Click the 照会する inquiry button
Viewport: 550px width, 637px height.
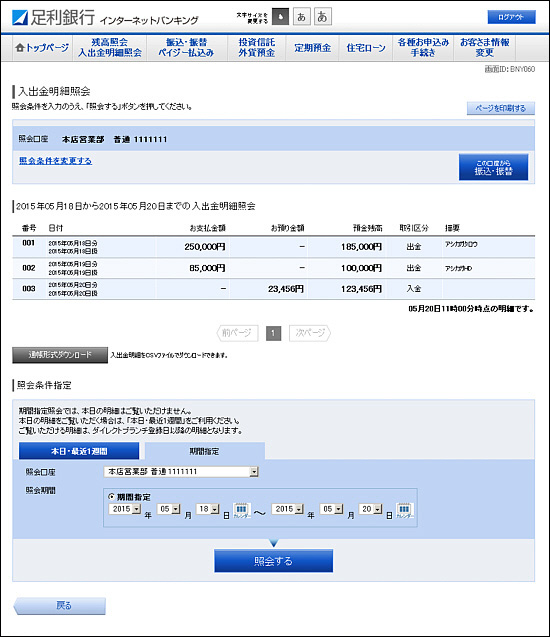273,561
